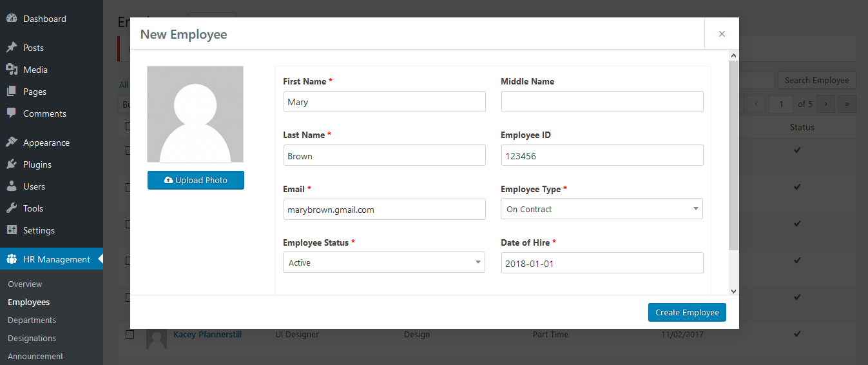Click the Comments speech bubble icon
The width and height of the screenshot is (868, 365).
[12, 113]
